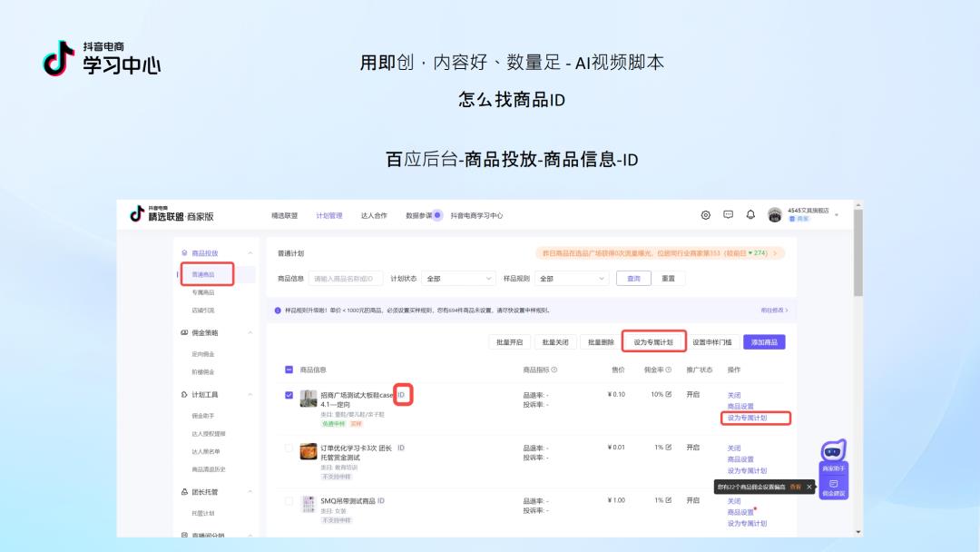Viewport: 980px width, 552px height.
Task: Click the 精选联盟·商家版 logo
Action: pos(171,214)
